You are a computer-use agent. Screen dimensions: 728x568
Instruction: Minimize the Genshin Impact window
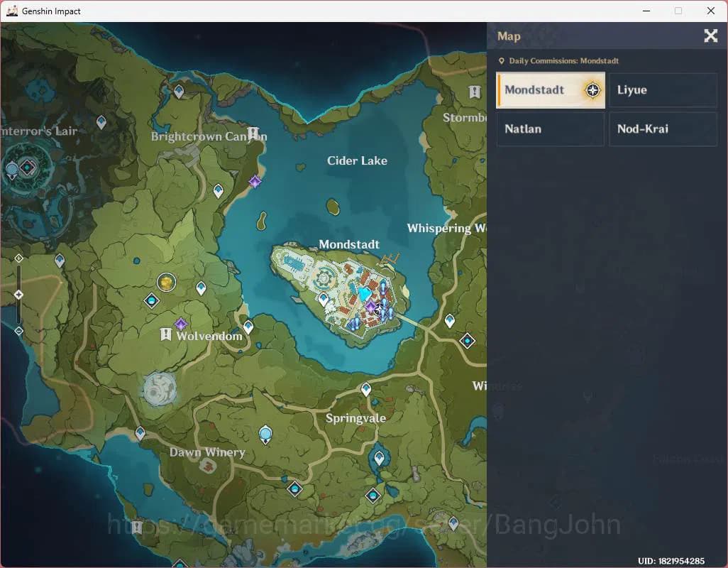646,11
